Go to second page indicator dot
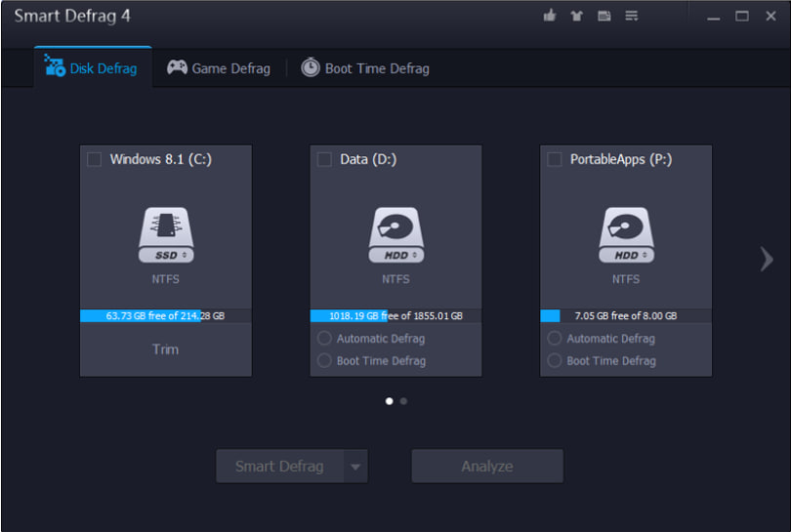This screenshot has width=791, height=532. (x=403, y=401)
